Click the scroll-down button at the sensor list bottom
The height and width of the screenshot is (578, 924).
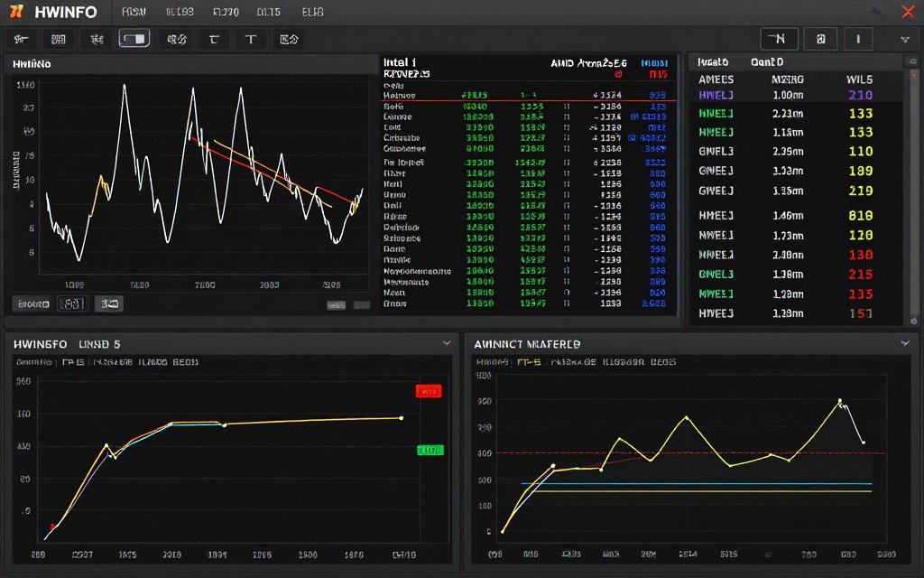pyautogui.click(x=914, y=321)
